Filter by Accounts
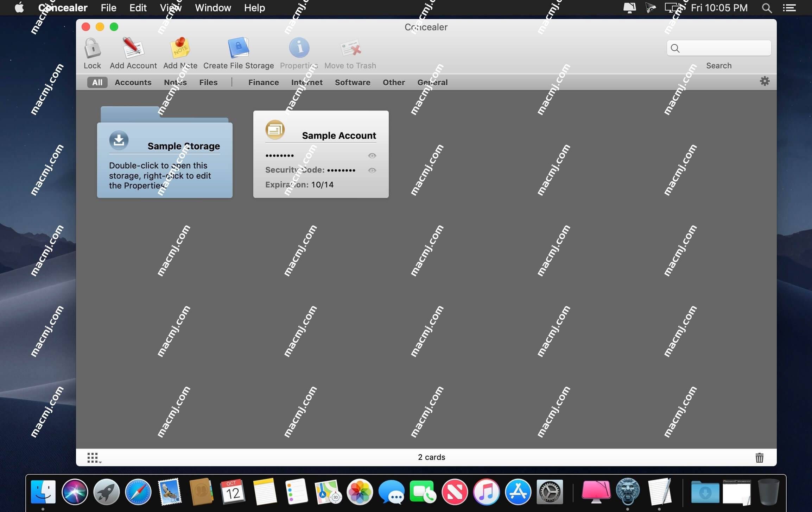 coord(133,82)
